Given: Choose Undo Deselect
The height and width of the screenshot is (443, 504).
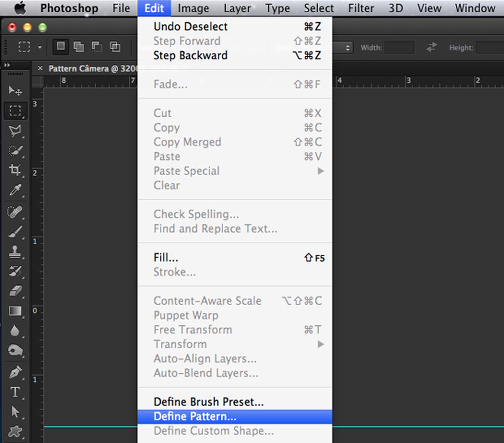Looking at the screenshot, I should pos(235,27).
